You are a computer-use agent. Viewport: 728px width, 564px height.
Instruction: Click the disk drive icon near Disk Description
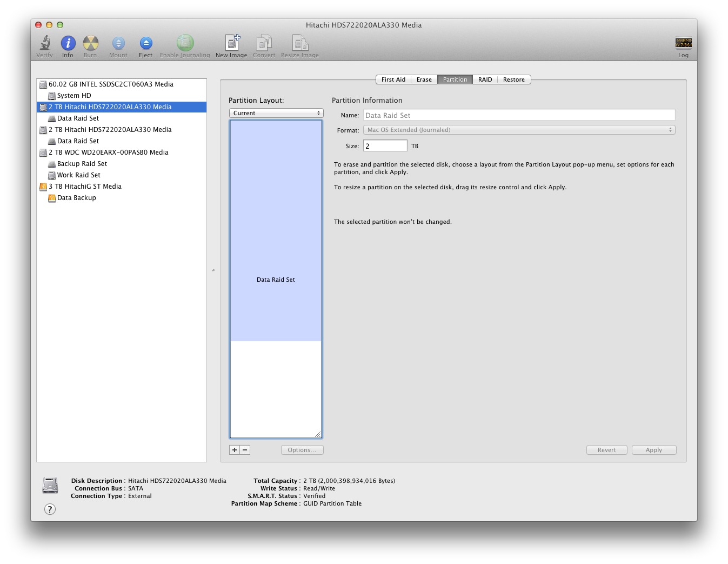[50, 485]
